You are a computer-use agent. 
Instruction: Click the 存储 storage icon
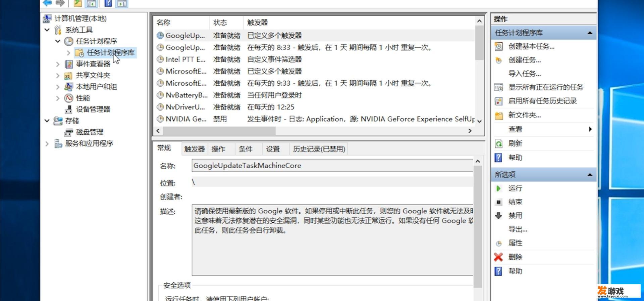pyautogui.click(x=58, y=121)
